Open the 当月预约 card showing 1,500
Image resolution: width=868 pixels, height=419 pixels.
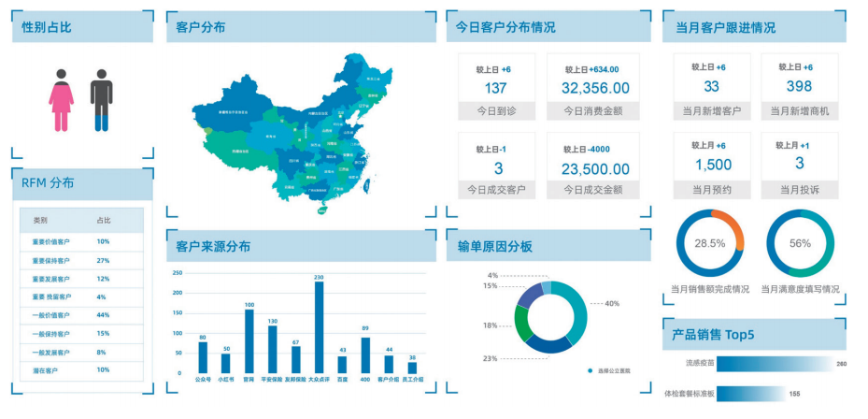click(713, 165)
